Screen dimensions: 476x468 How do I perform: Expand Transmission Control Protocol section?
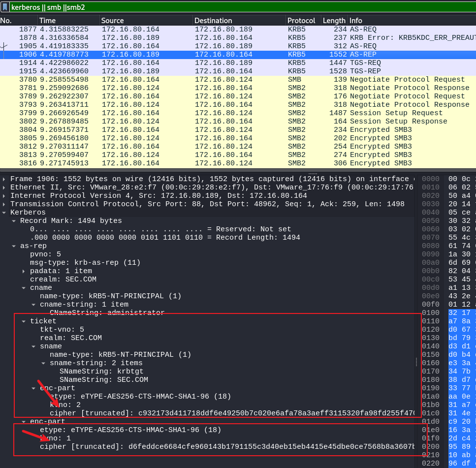click(x=4, y=204)
